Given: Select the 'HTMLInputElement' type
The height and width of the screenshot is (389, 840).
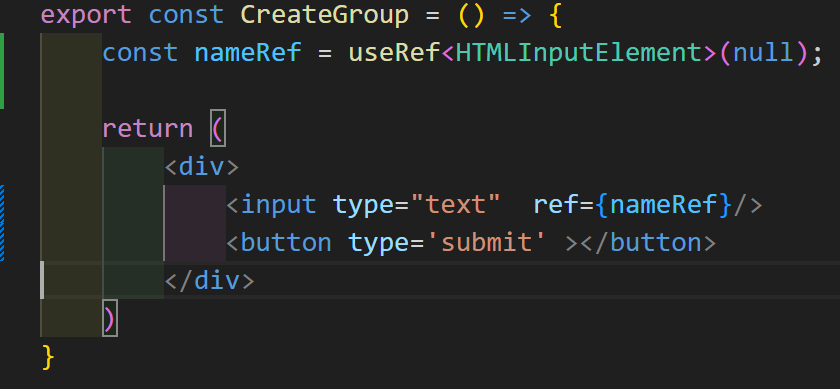Looking at the screenshot, I should 579,53.
